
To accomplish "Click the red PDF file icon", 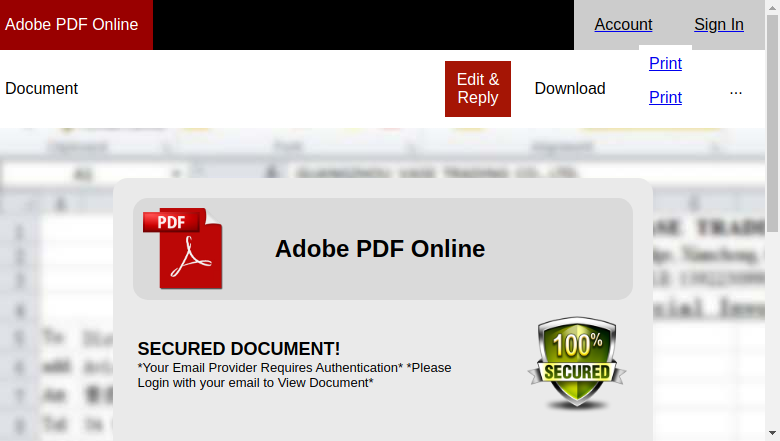I will (183, 249).
